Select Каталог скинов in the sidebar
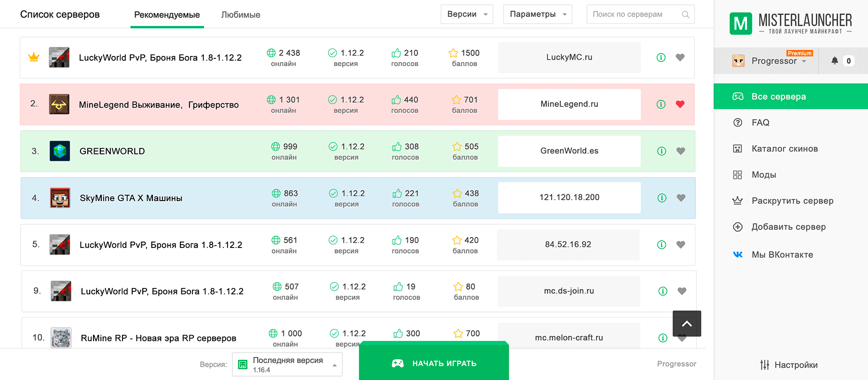The height and width of the screenshot is (380, 868). click(785, 149)
